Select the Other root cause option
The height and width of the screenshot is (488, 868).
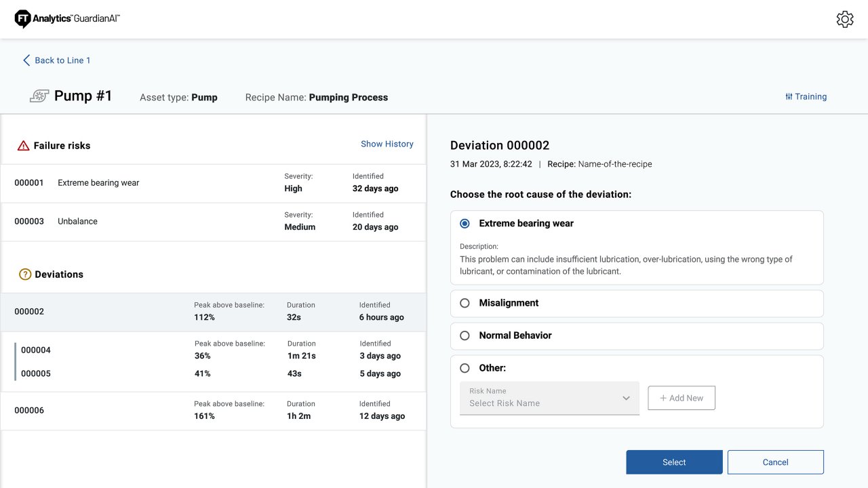pyautogui.click(x=465, y=368)
